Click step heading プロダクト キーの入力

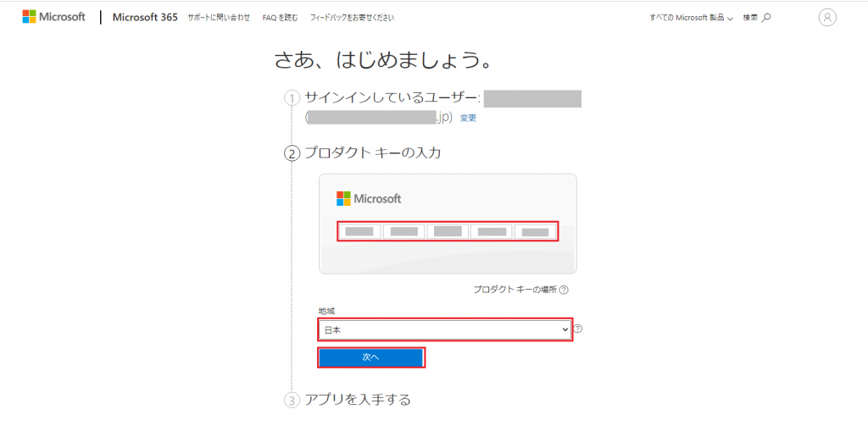coord(373,153)
